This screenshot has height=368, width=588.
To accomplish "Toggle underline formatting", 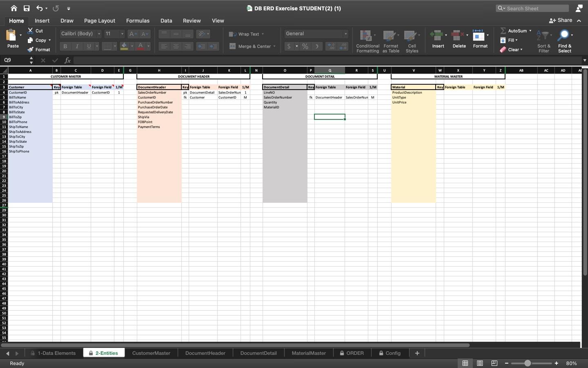I will click(x=88, y=46).
